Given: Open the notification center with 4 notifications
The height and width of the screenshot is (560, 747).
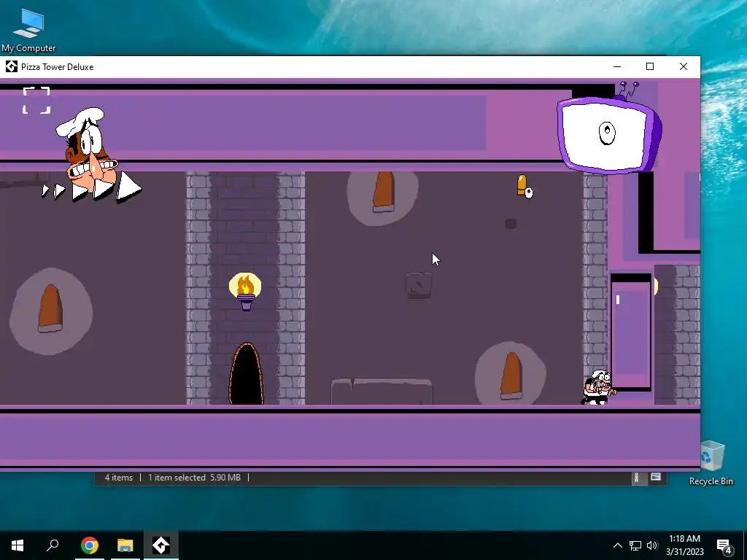Looking at the screenshot, I should (x=724, y=545).
